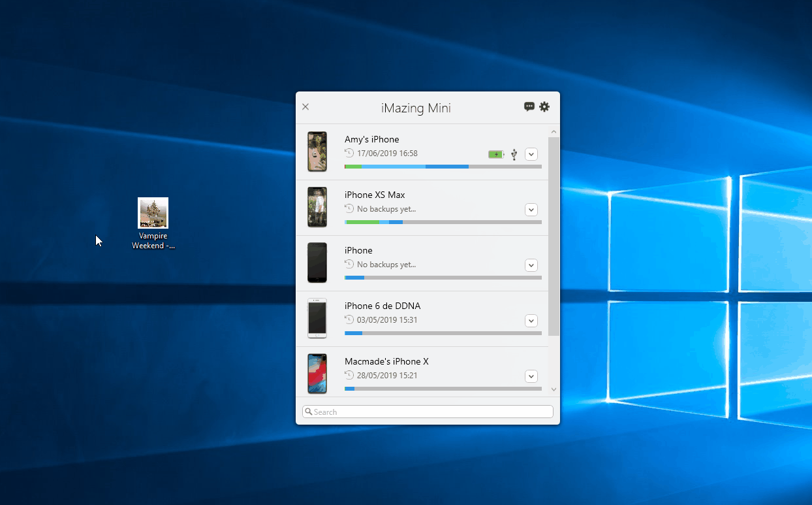Click the backup clock icon for iPhone 6 de DDNA
This screenshot has width=812, height=505.
[x=348, y=319]
